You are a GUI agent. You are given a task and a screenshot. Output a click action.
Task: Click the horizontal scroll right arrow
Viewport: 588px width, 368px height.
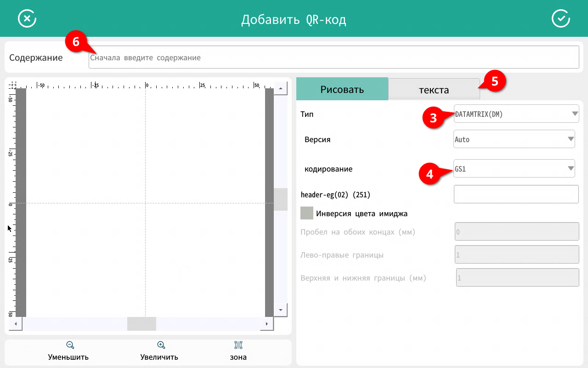[267, 324]
